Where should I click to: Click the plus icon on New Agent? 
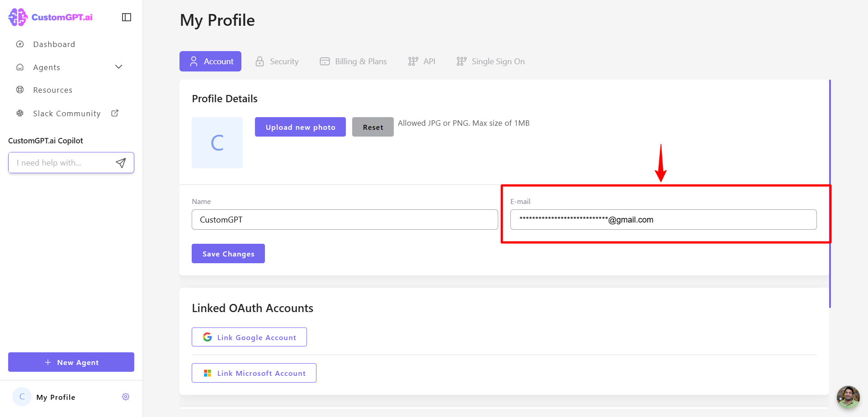[x=48, y=362]
